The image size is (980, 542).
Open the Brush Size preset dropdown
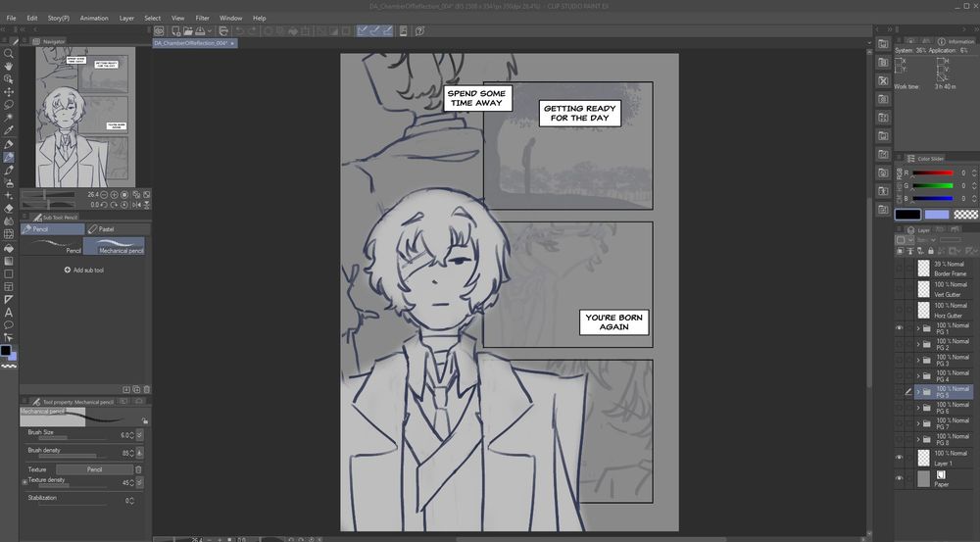coord(139,435)
